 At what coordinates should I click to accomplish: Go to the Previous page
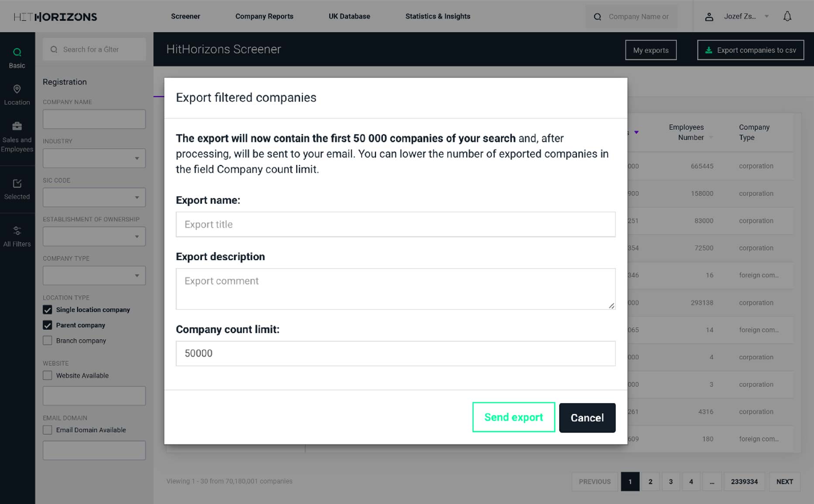[x=595, y=482]
